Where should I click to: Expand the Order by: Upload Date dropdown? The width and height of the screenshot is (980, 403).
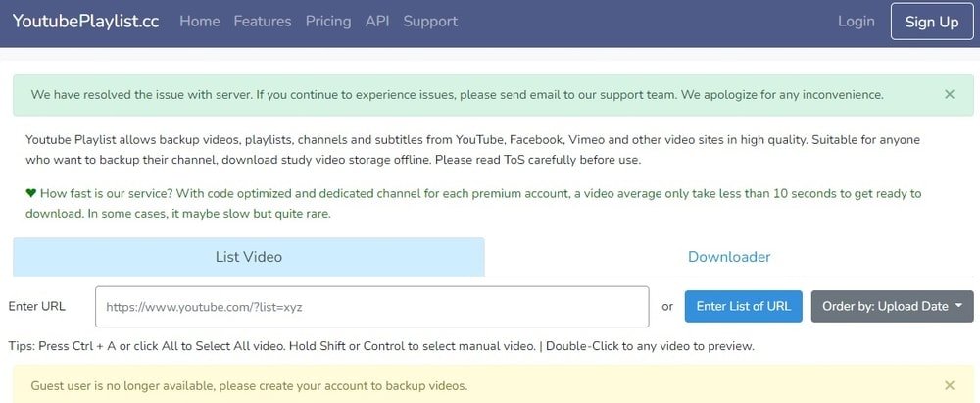click(x=892, y=306)
